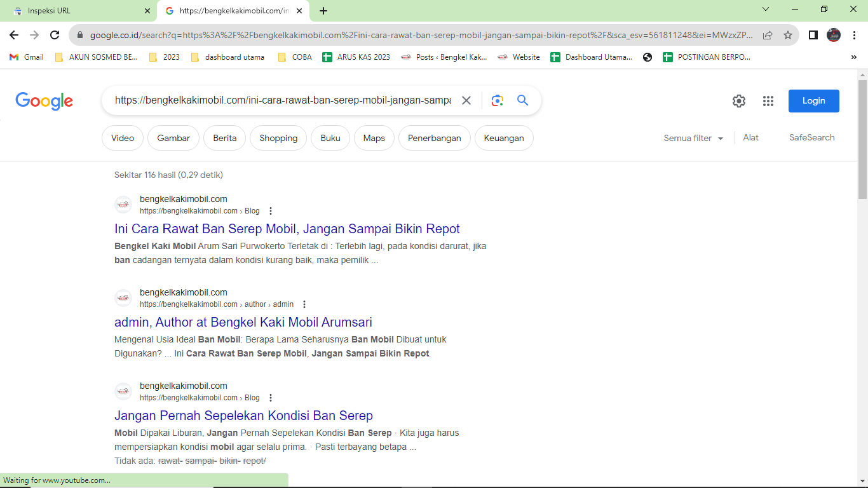Open options for the admin author result
Viewport: 868px width, 488px height.
304,304
